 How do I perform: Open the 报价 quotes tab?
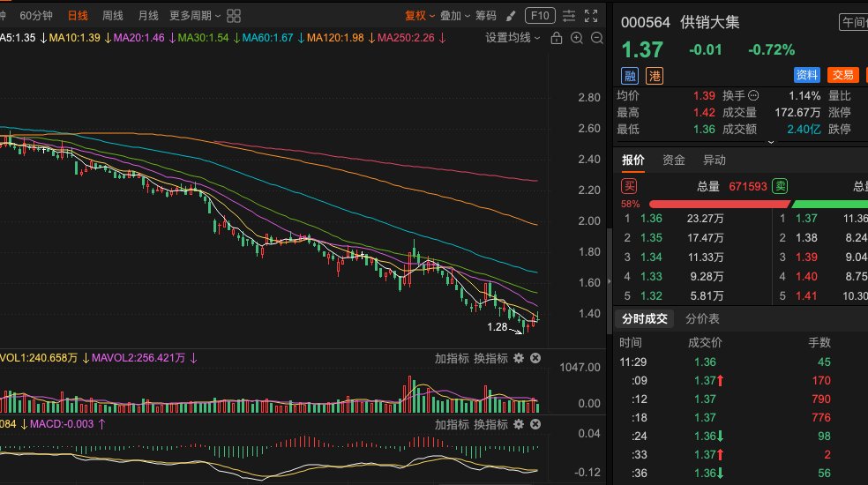coord(633,160)
